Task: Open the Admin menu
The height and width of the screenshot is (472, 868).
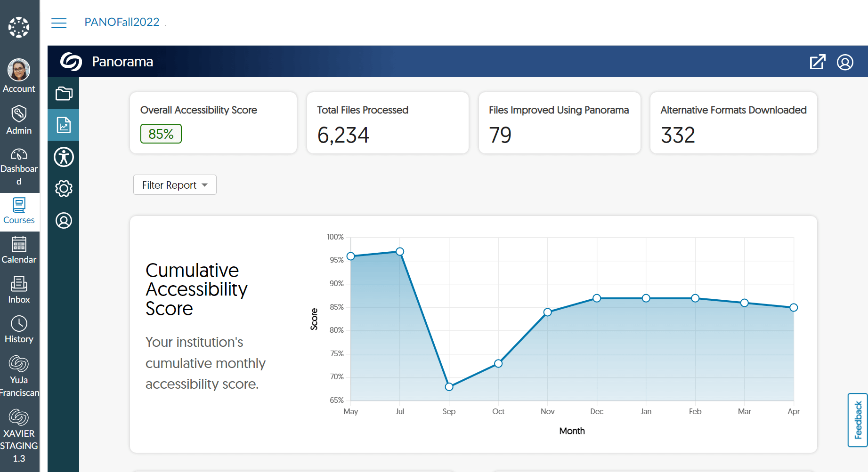Action: (x=19, y=120)
